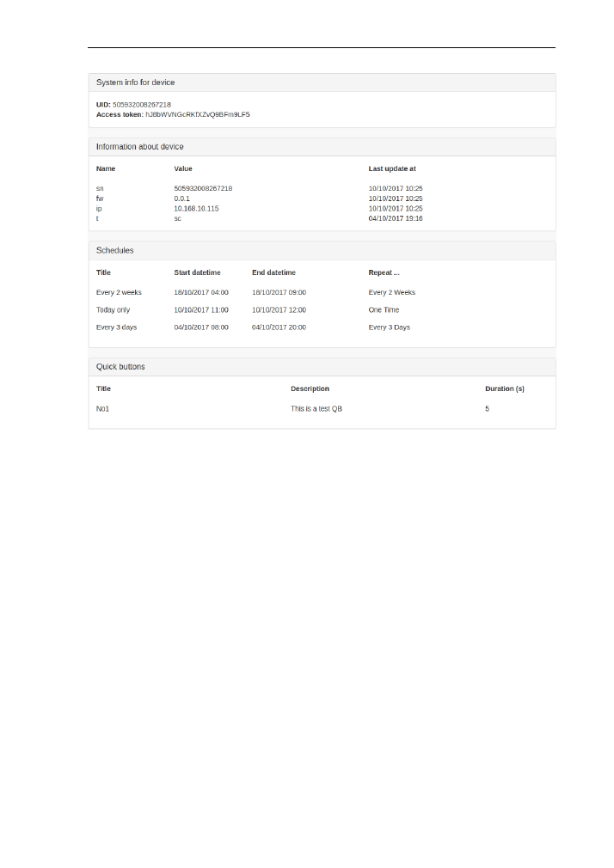Screen dimensions: 614x868
Task: Select the IP address value 10.168.10.115
Action: [x=196, y=208]
